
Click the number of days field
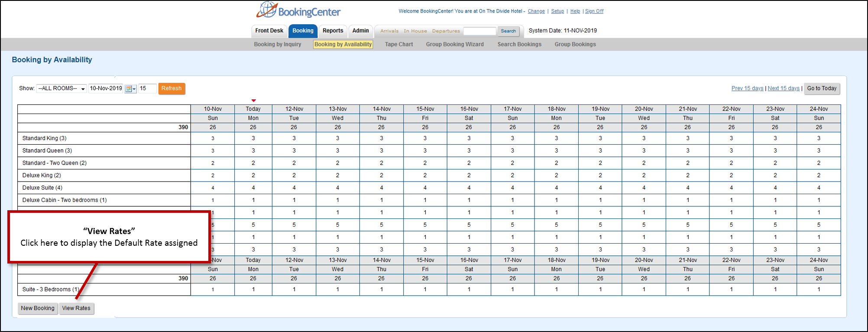147,88
